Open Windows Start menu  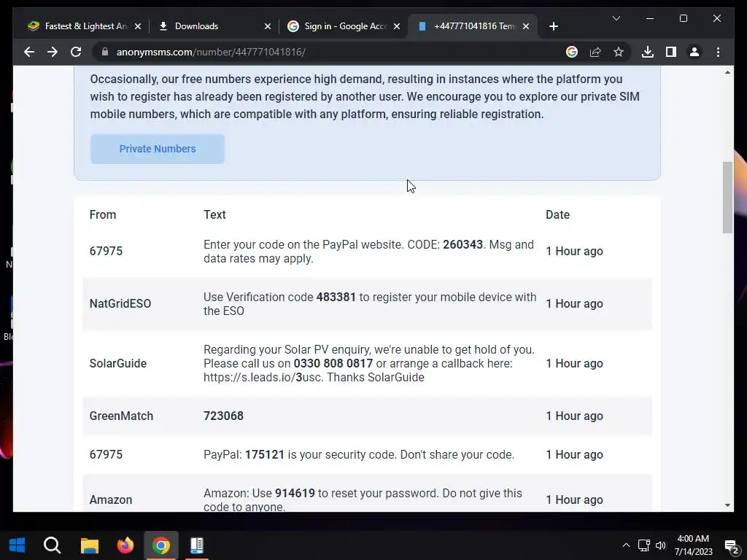coord(18,545)
